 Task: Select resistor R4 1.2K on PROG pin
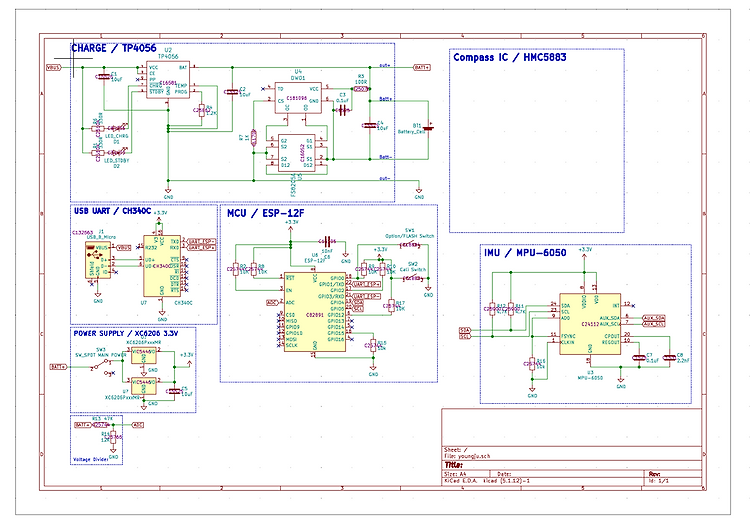tap(202, 110)
